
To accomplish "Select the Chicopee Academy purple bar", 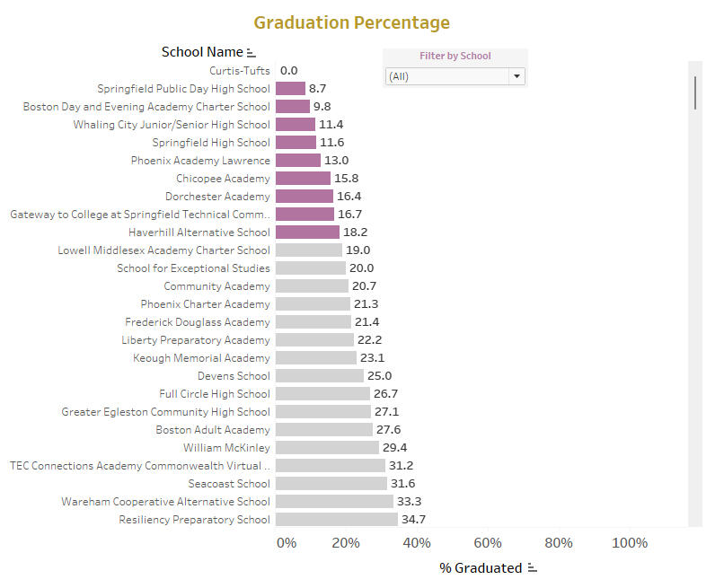I will tap(303, 179).
